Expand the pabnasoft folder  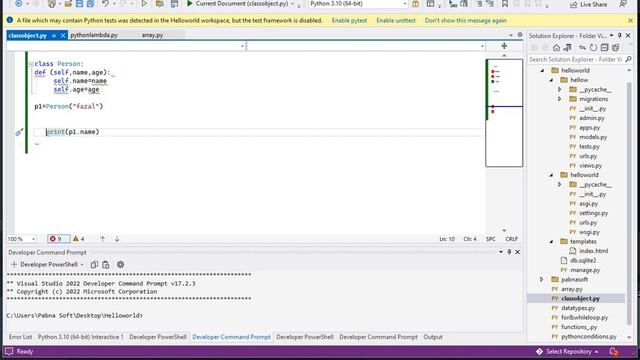coord(542,280)
